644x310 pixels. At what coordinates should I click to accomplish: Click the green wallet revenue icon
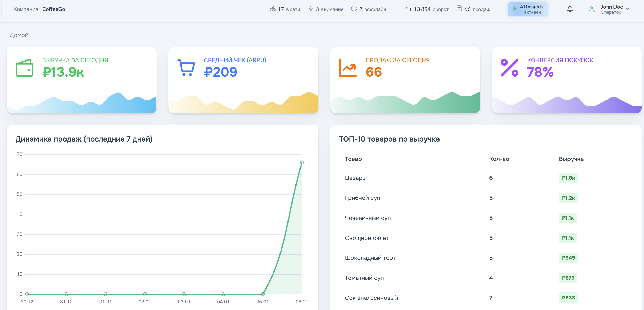pos(24,68)
